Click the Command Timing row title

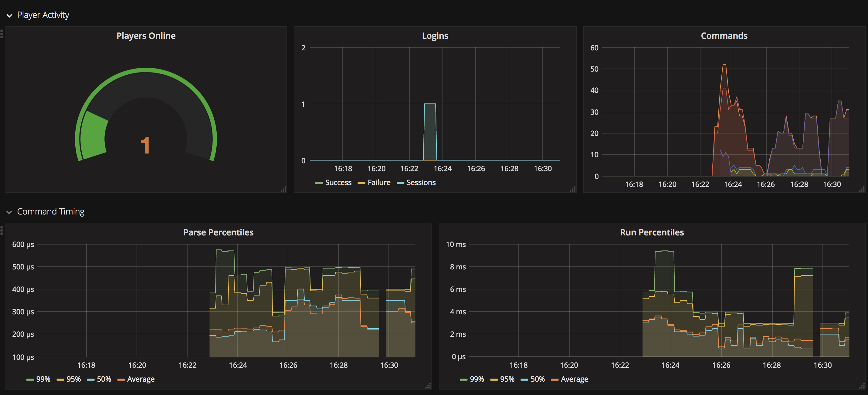click(51, 211)
